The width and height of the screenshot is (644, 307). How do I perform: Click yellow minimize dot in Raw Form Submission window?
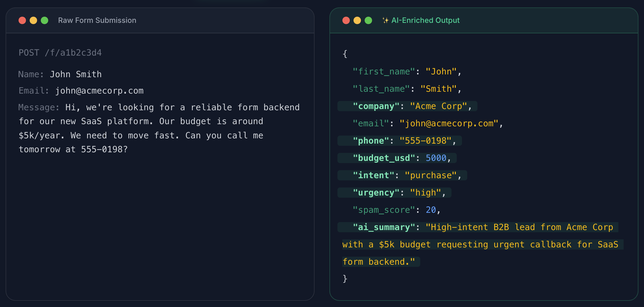33,20
